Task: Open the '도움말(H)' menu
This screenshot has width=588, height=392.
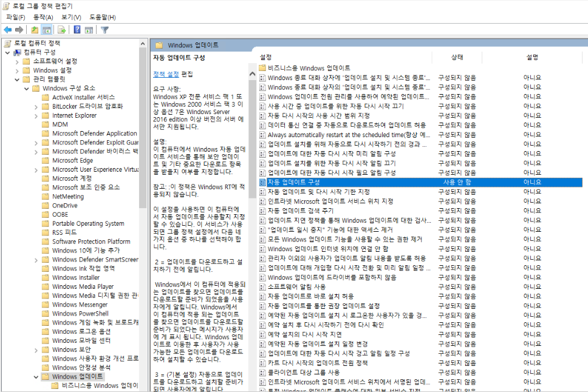Action: [103, 17]
